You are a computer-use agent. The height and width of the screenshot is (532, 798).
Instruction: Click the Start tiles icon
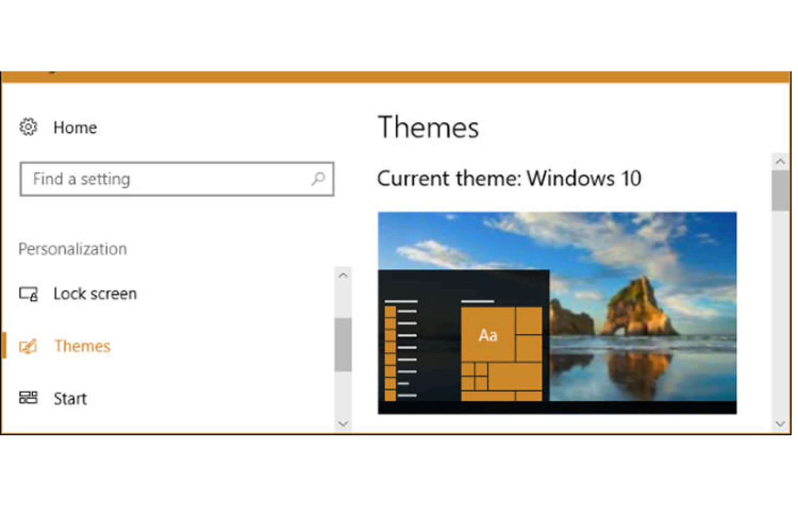pos(28,398)
